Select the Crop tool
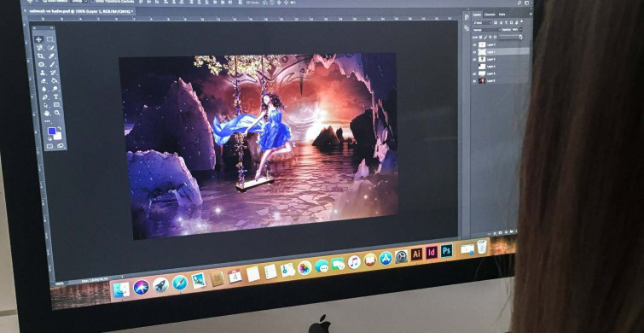 coord(40,55)
